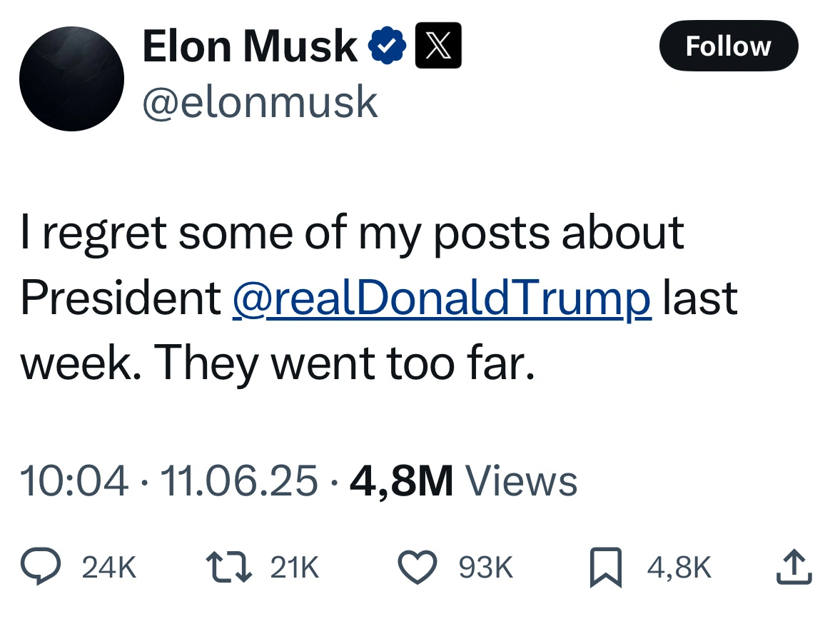835x644 pixels.
Task: Click the Follow button
Action: 728,46
